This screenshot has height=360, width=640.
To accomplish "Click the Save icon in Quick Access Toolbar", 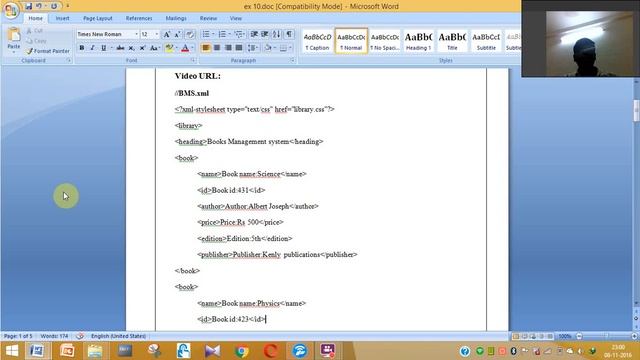I will coord(28,6).
